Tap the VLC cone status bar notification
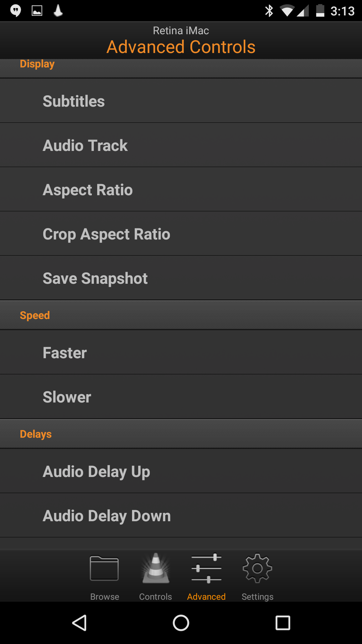The image size is (362, 644). click(x=58, y=11)
